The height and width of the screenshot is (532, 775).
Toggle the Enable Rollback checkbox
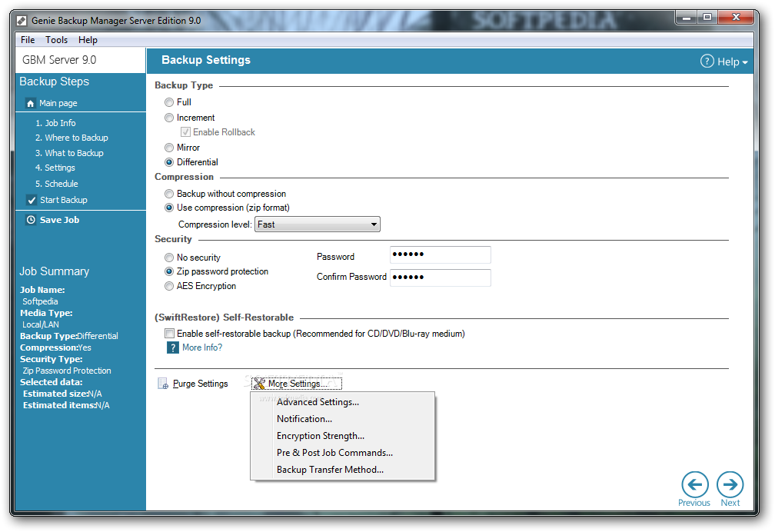tap(185, 132)
